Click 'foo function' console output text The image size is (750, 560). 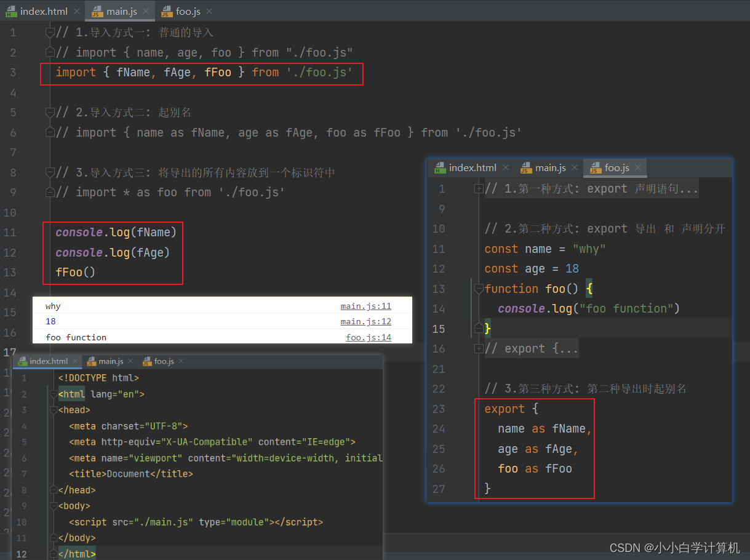point(76,337)
